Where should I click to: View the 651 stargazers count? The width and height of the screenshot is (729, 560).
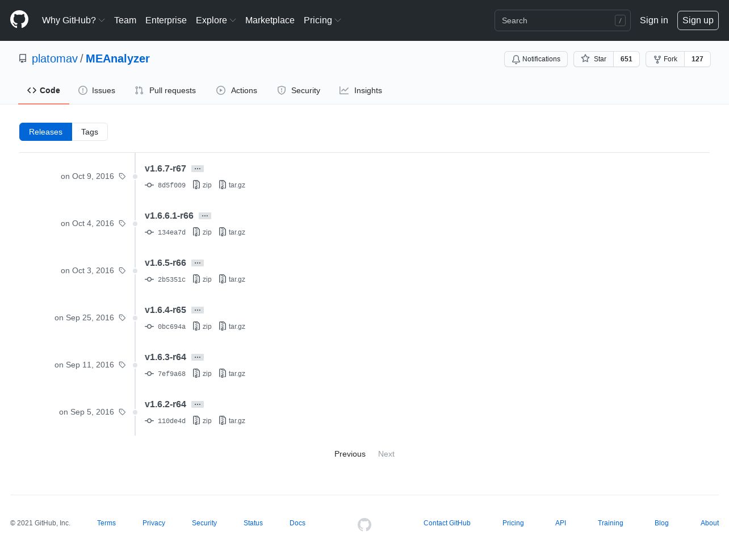coord(626,59)
